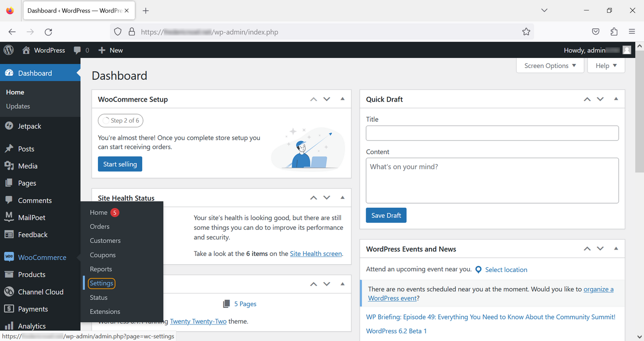Open Posts via the pushpin icon
This screenshot has width=644, height=341.
pyautogui.click(x=10, y=148)
